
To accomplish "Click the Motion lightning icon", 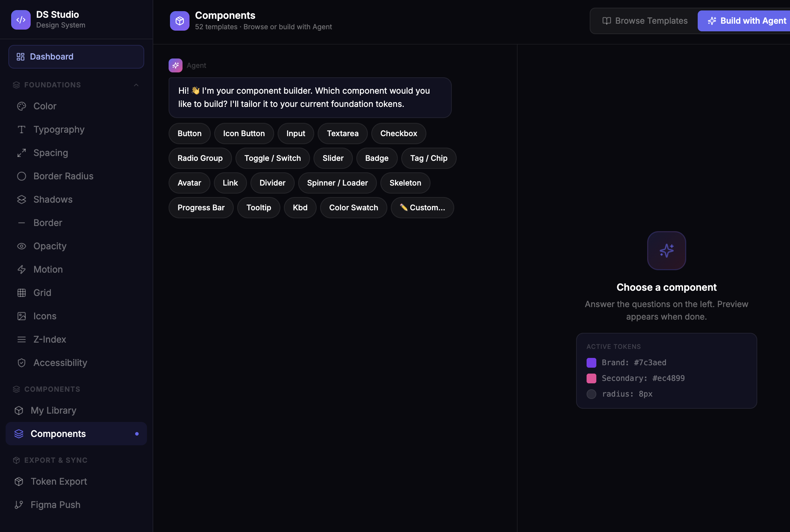I will pyautogui.click(x=22, y=269).
